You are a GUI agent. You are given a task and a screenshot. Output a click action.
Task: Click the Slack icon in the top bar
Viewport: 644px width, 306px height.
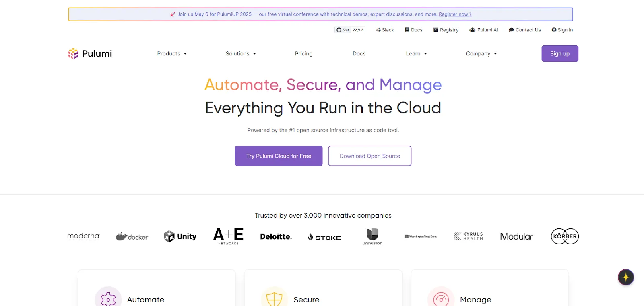coord(378,30)
